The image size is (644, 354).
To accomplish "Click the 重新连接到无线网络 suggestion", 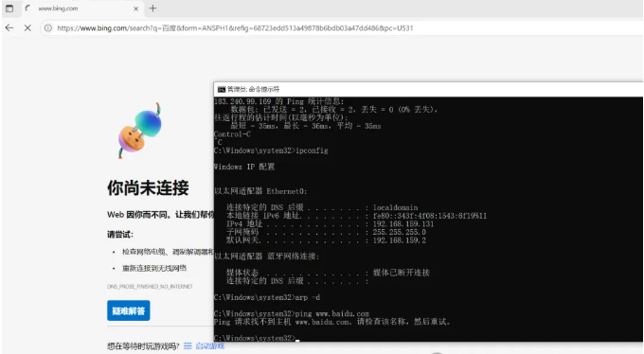I will pos(154,268).
